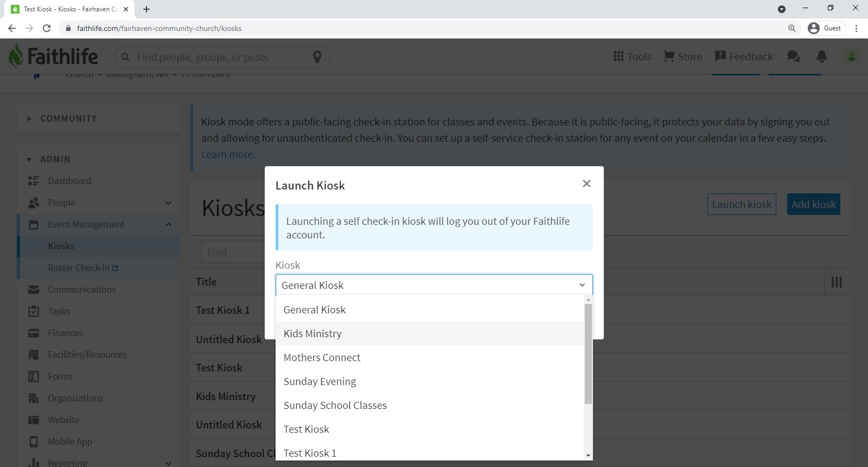Click the Launch kiosk button
This screenshot has width=868, height=467.
click(x=742, y=204)
